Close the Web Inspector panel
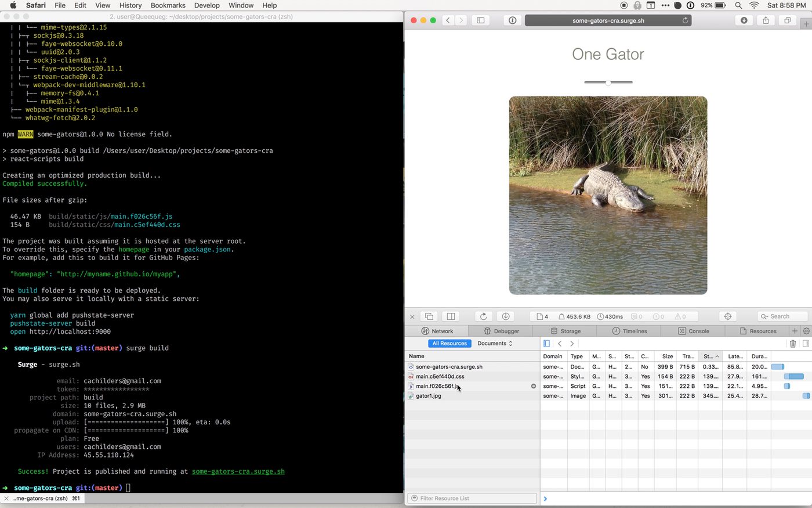 [x=412, y=316]
